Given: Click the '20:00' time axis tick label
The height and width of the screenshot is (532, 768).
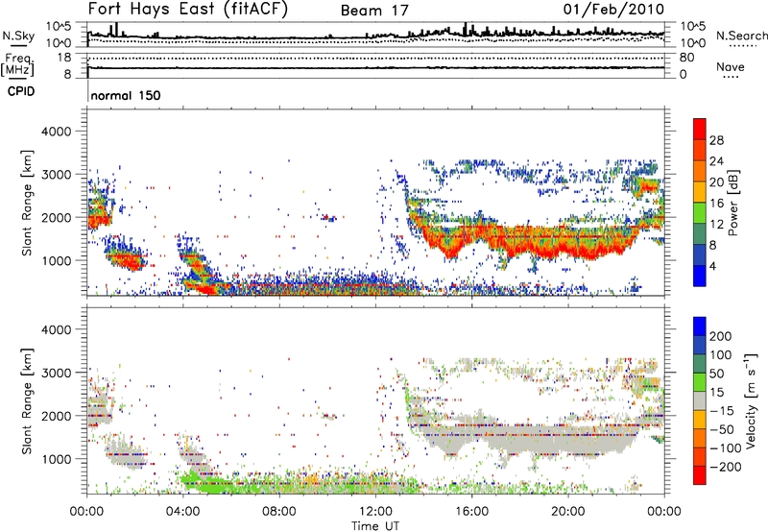Looking at the screenshot, I should [x=568, y=512].
